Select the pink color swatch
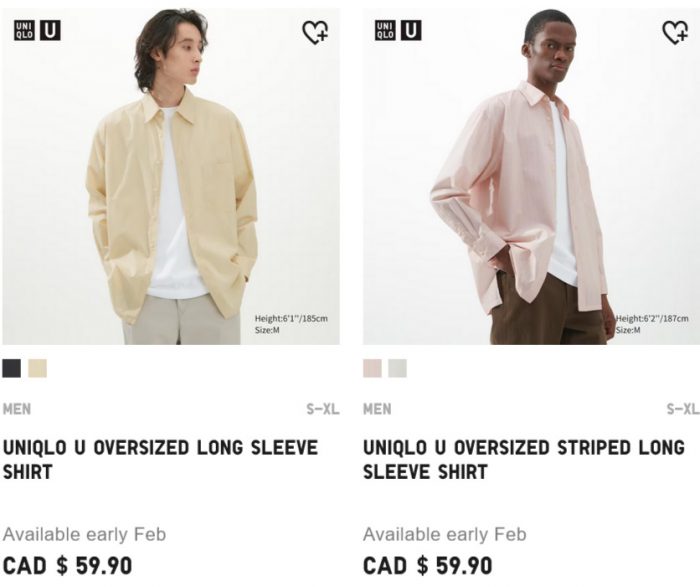Viewport: 700px width, 587px height. point(372,368)
